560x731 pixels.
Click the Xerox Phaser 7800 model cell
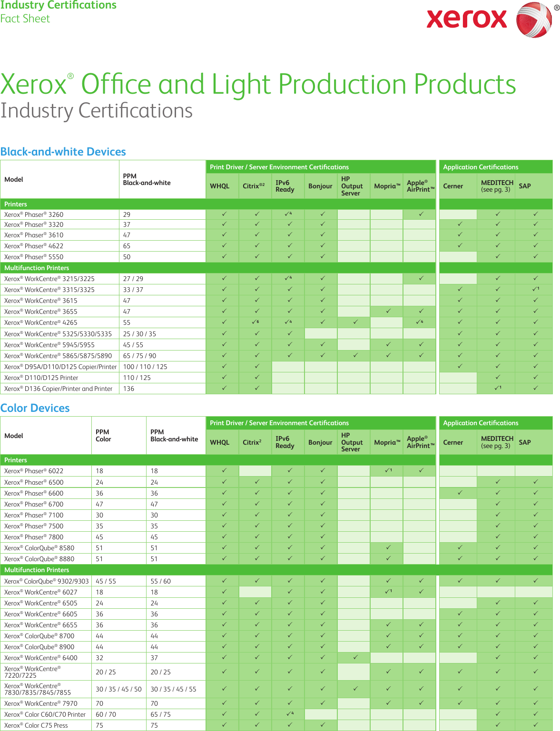click(46, 537)
